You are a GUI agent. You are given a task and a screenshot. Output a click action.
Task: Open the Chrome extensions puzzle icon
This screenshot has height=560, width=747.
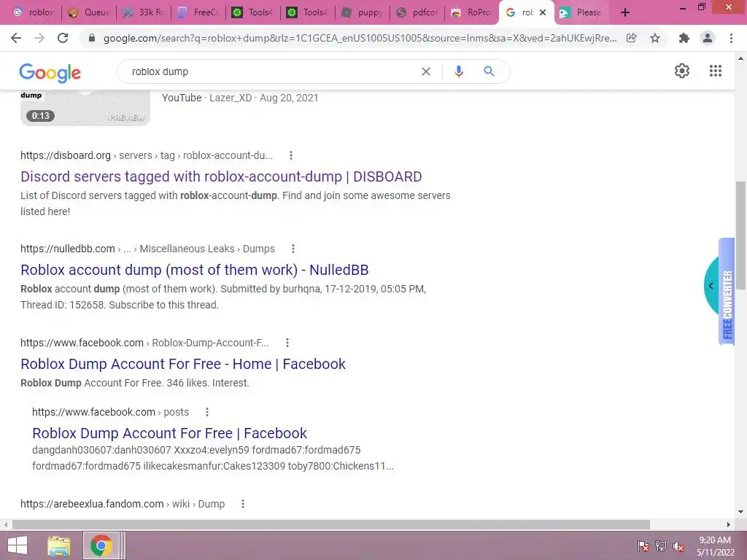click(684, 38)
